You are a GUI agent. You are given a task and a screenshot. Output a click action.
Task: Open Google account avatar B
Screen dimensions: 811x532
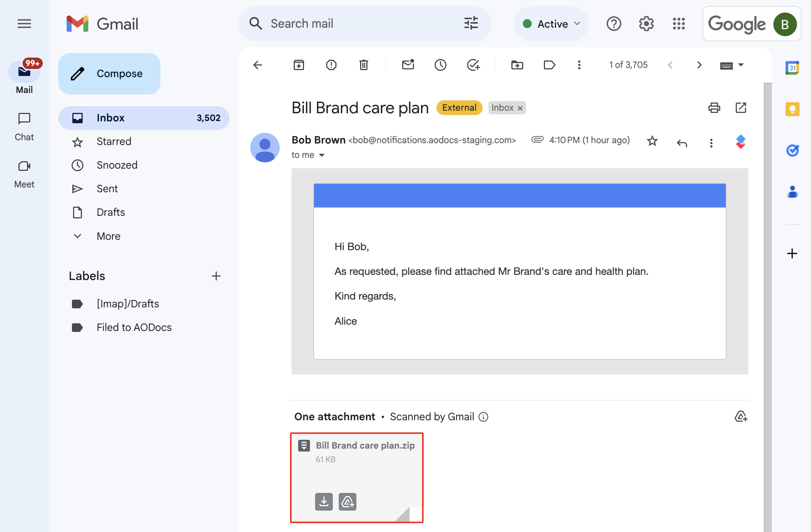[x=785, y=24]
